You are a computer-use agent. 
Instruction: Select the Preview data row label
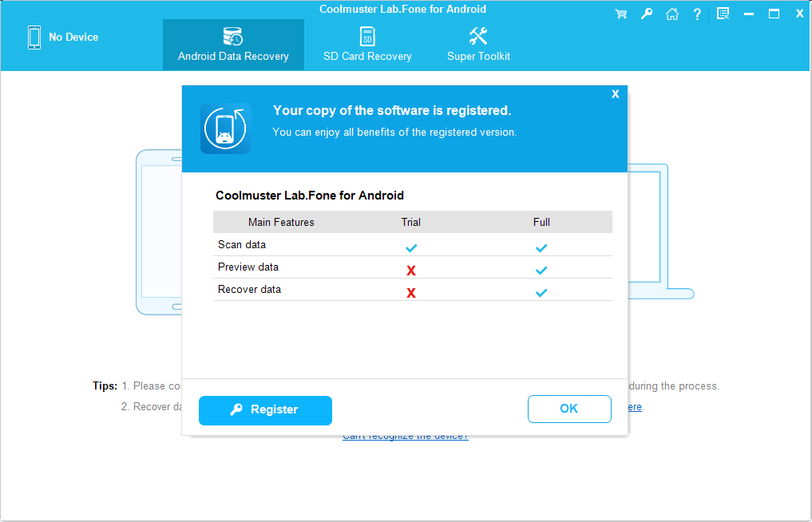click(248, 267)
